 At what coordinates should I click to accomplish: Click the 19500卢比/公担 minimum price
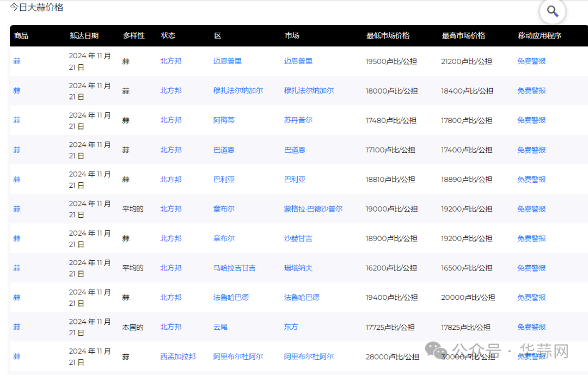(x=391, y=62)
